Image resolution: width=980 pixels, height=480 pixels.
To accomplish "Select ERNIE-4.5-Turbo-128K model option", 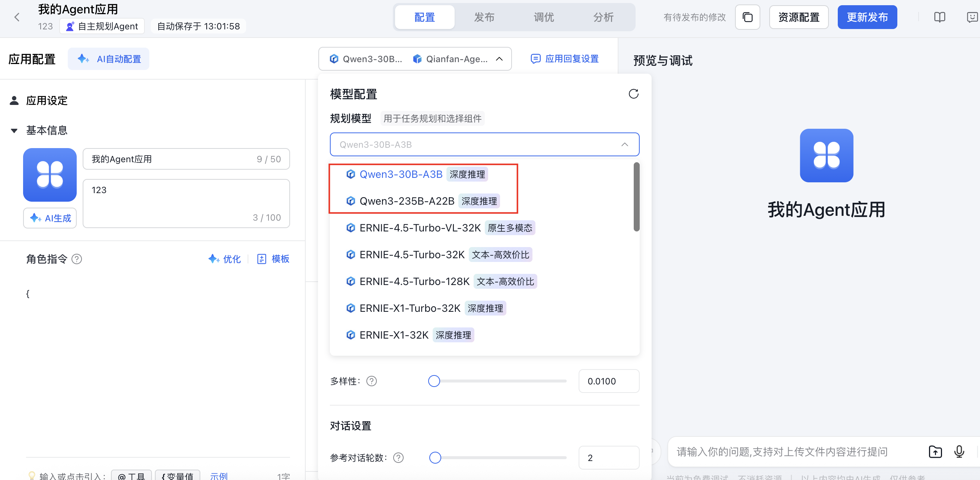I will (x=484, y=281).
